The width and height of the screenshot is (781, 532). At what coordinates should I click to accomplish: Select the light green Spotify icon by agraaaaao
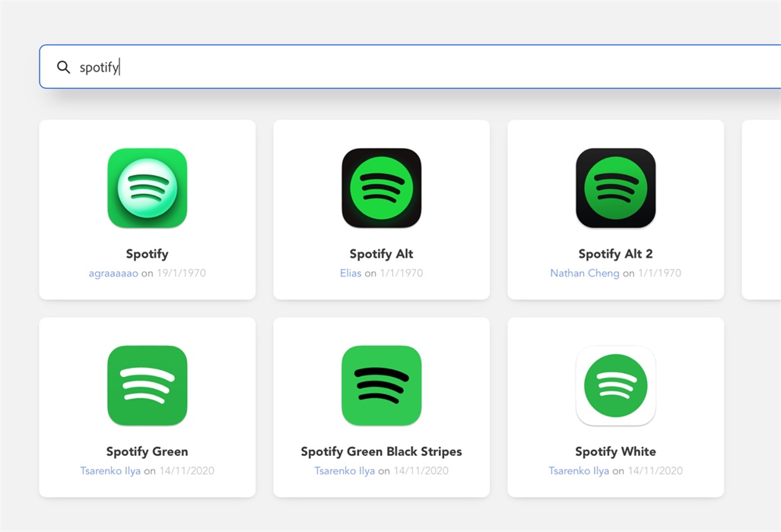pyautogui.click(x=148, y=188)
